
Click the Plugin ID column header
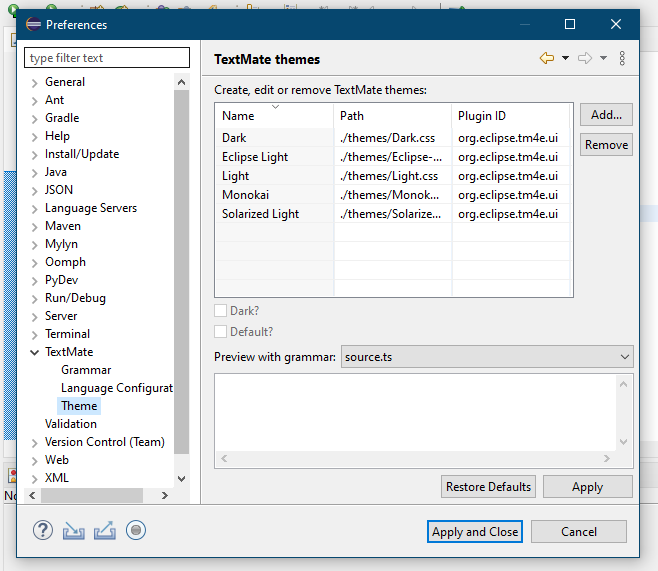pyautogui.click(x=511, y=116)
